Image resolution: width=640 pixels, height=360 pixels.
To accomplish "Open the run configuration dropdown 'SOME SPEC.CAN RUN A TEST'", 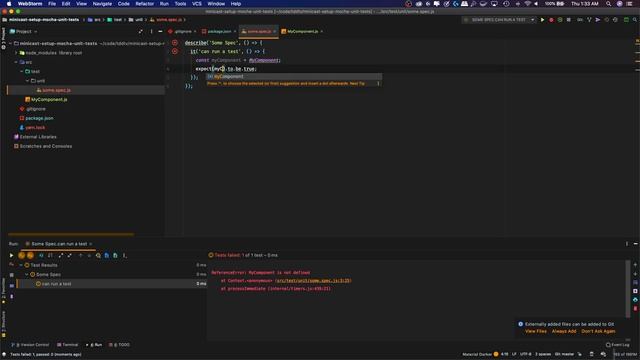I will 499,20.
